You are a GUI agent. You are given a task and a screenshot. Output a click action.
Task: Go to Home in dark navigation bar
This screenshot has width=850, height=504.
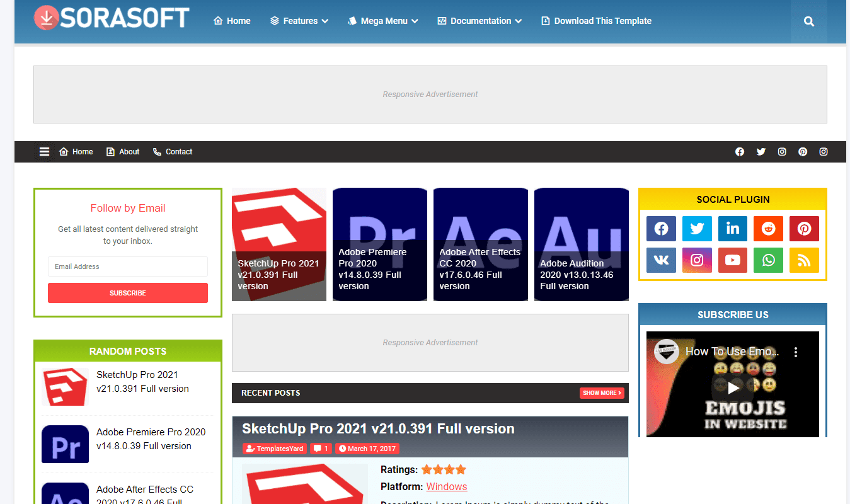click(76, 152)
